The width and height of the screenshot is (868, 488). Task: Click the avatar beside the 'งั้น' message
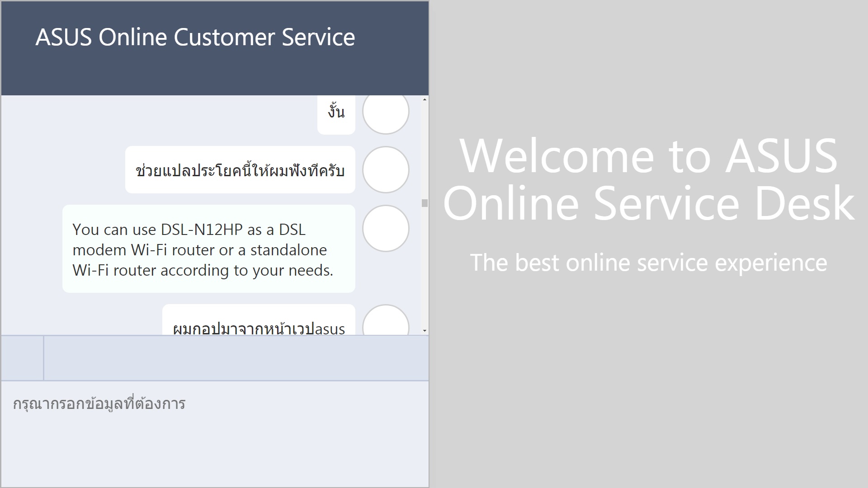(x=386, y=115)
